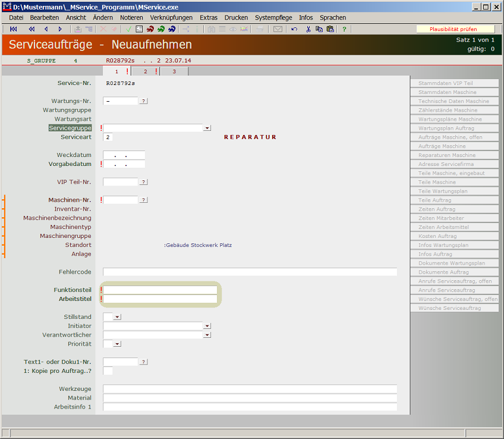This screenshot has width=504, height=439.
Task: Click the next record arrow icon
Action: 60,29
